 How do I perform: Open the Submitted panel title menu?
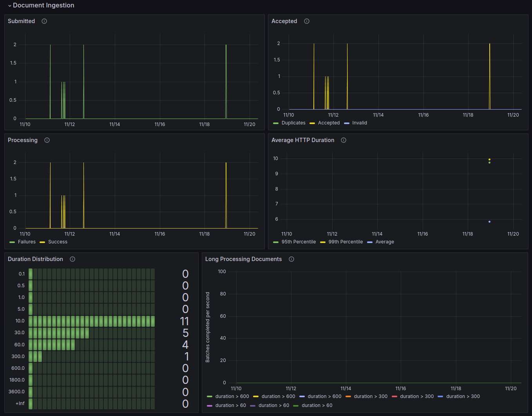tap(22, 21)
